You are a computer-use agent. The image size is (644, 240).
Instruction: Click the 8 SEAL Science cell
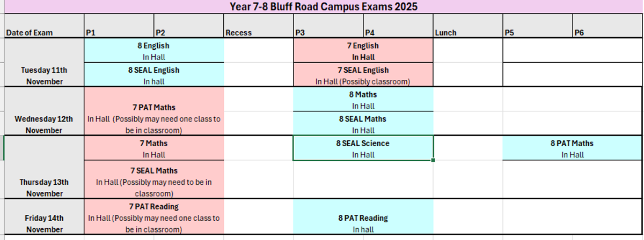point(363,148)
